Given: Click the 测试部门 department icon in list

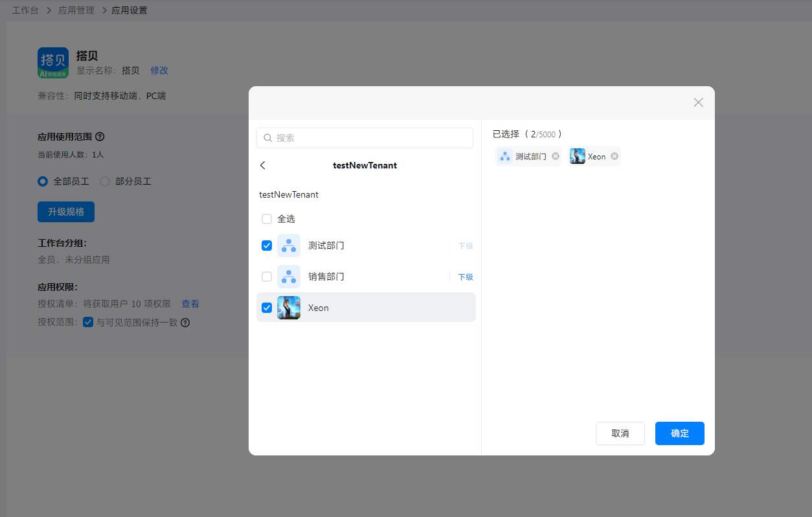Looking at the screenshot, I should [289, 246].
